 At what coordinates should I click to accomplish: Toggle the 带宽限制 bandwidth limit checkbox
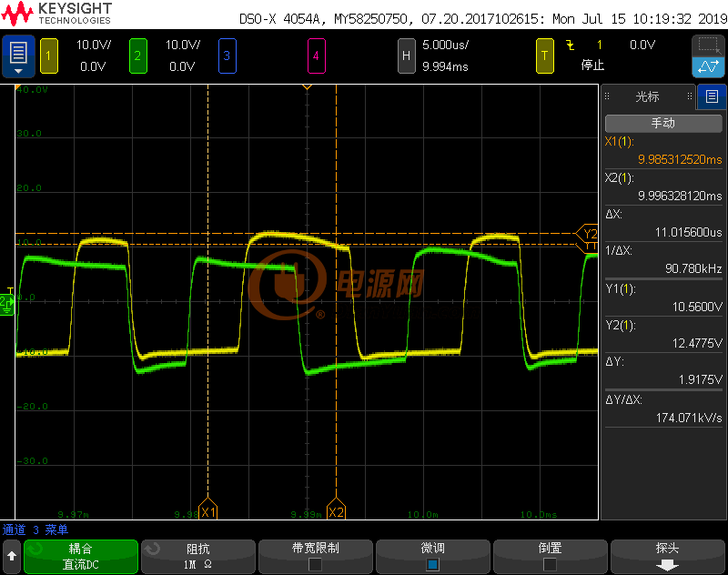(315, 564)
